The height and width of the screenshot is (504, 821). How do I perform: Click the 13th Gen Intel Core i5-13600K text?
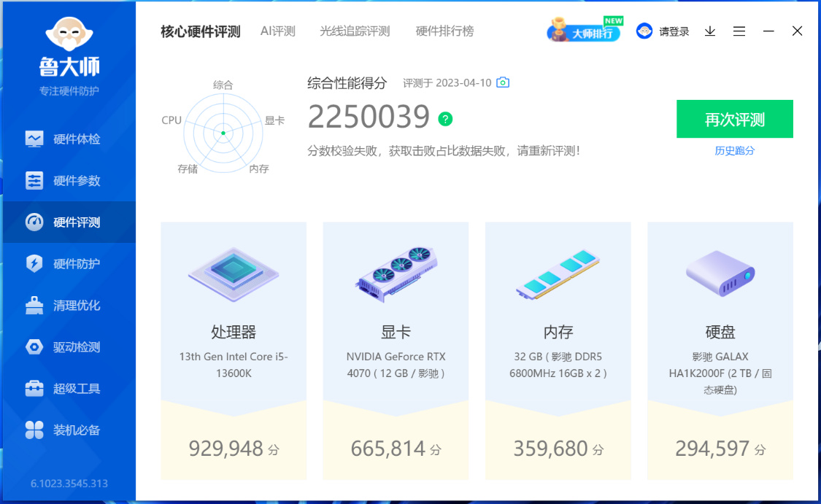[x=234, y=365]
